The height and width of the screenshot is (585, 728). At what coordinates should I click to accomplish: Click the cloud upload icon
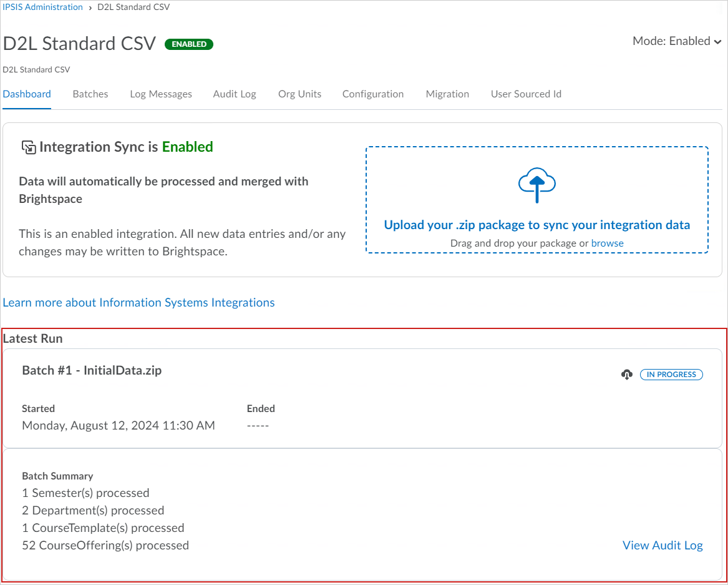536,185
